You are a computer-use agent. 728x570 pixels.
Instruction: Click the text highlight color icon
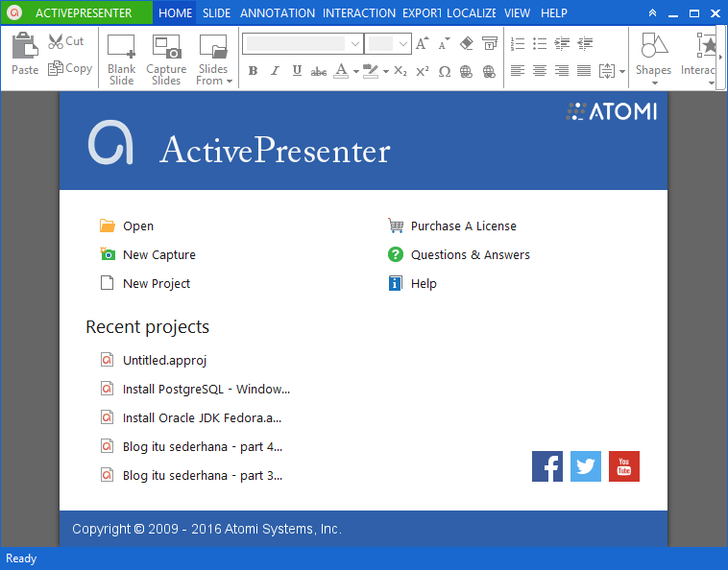tap(371, 71)
